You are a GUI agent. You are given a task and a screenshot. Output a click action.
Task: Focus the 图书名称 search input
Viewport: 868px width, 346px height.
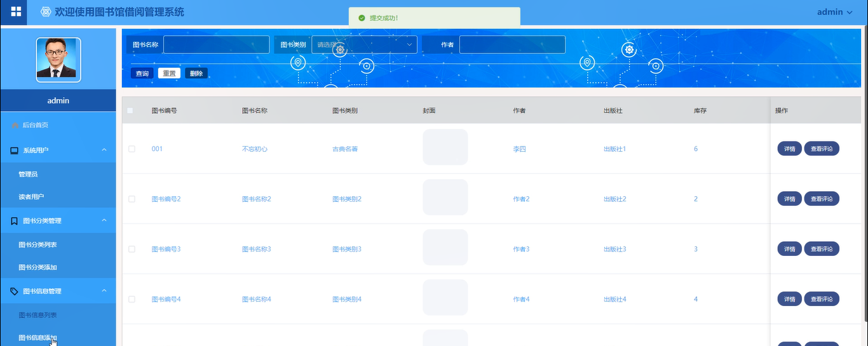point(216,44)
